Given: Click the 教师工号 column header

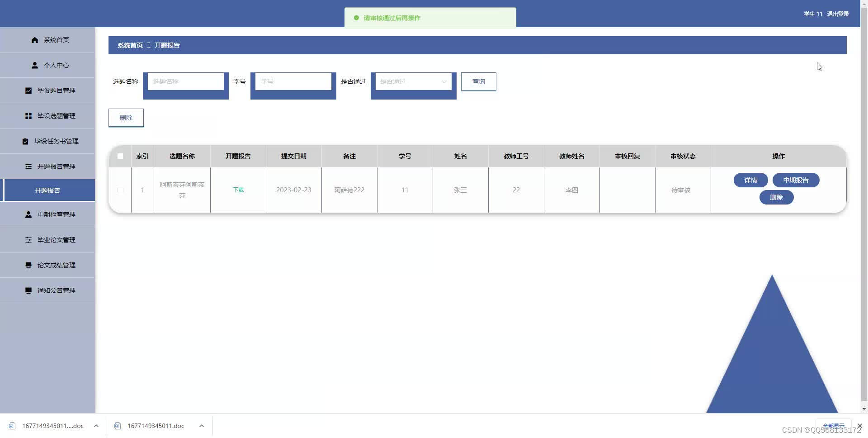Looking at the screenshot, I should tap(516, 156).
